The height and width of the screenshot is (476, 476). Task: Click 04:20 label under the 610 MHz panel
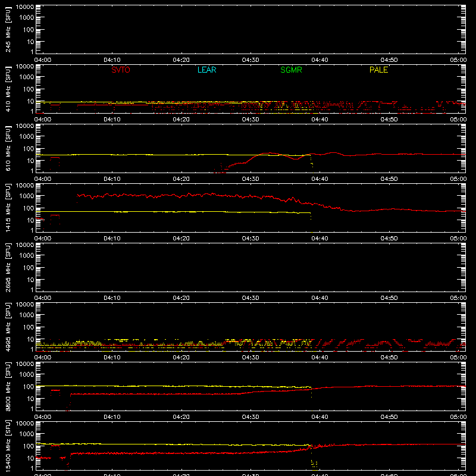181,179
